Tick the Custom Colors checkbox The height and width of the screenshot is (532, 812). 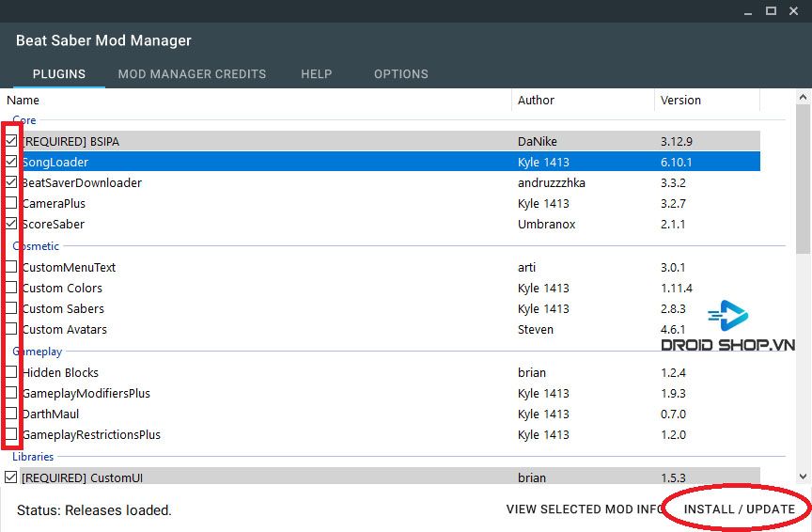(x=11, y=288)
